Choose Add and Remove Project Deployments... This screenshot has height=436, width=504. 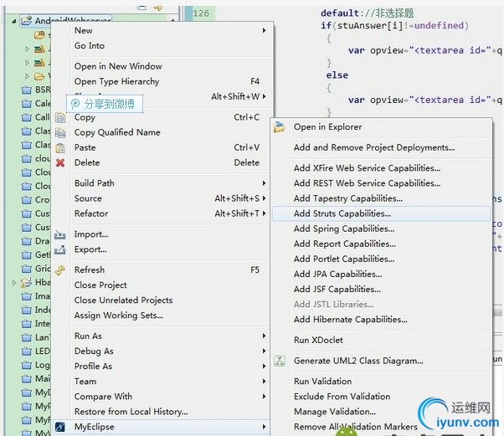(x=374, y=148)
